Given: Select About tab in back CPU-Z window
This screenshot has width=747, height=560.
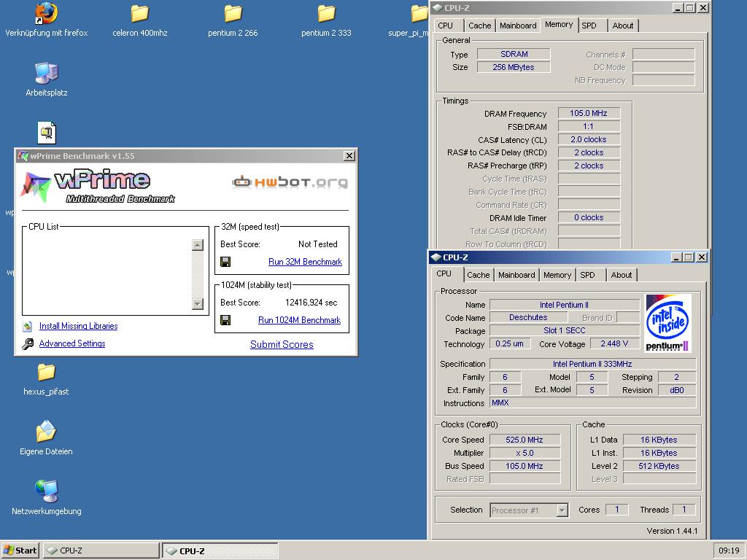Looking at the screenshot, I should pos(623,26).
